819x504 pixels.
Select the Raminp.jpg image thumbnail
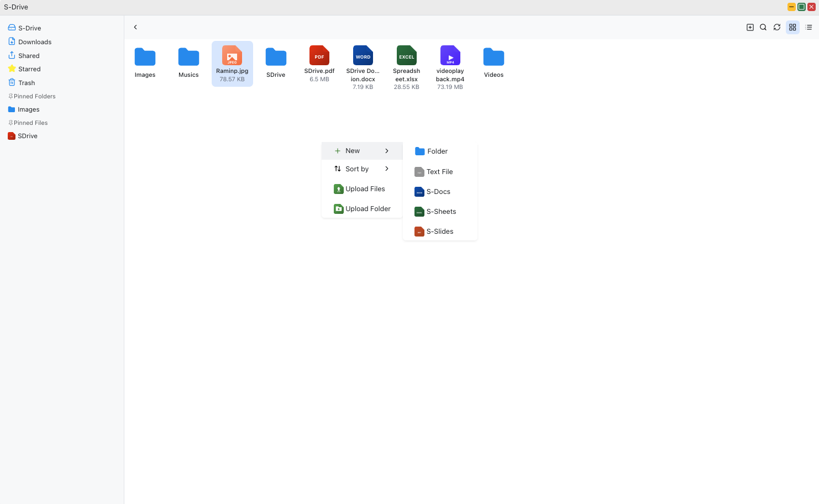coord(232,56)
